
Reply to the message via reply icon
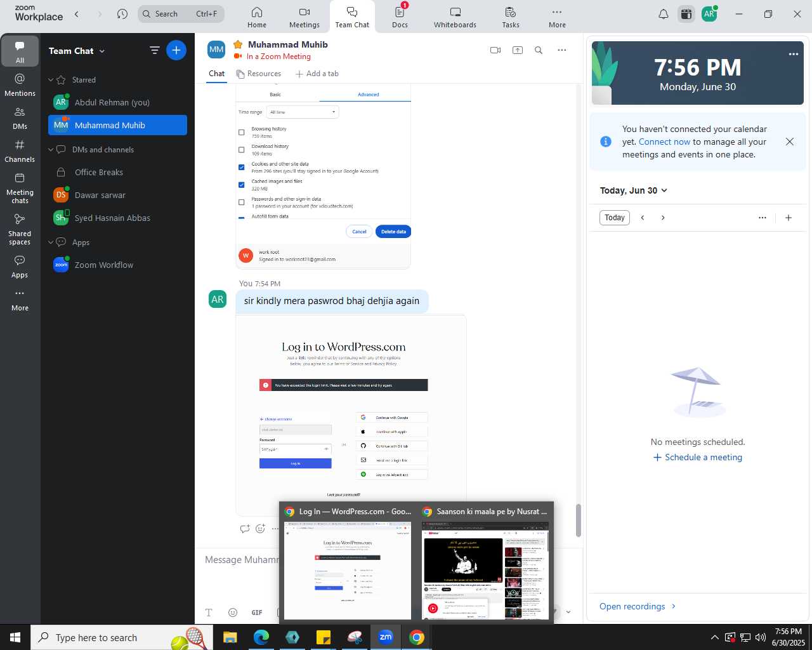point(245,528)
